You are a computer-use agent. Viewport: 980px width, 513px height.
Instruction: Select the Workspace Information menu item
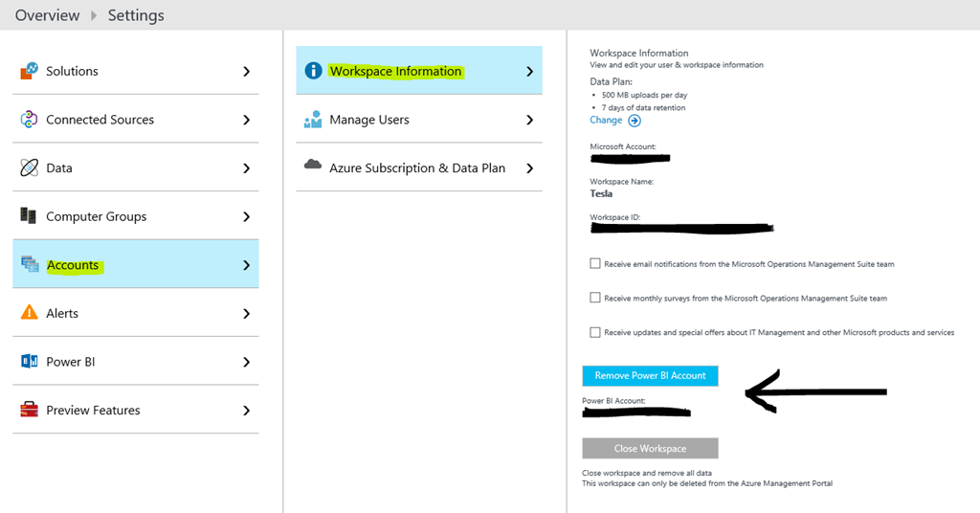pos(395,71)
